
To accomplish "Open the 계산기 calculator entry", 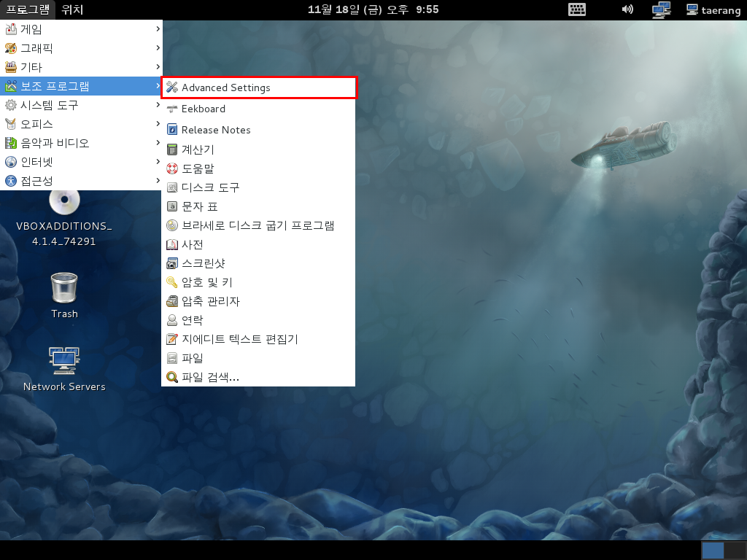I will 259,149.
